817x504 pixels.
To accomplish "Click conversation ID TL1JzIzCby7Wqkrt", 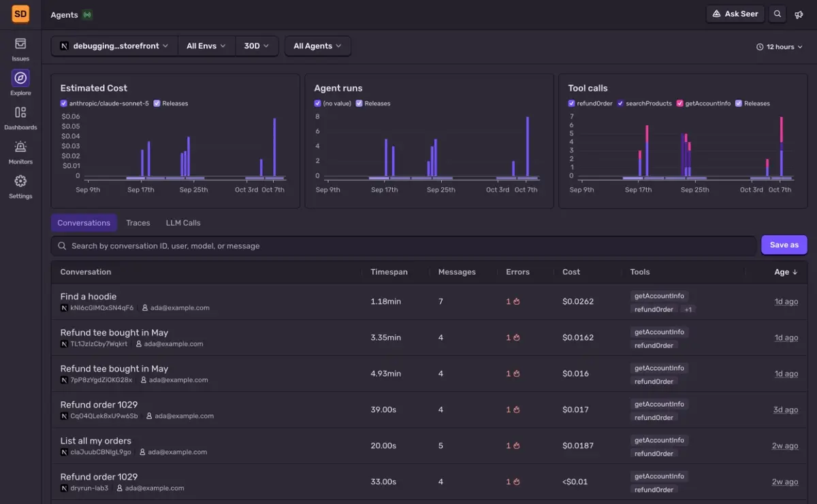I will coord(99,344).
